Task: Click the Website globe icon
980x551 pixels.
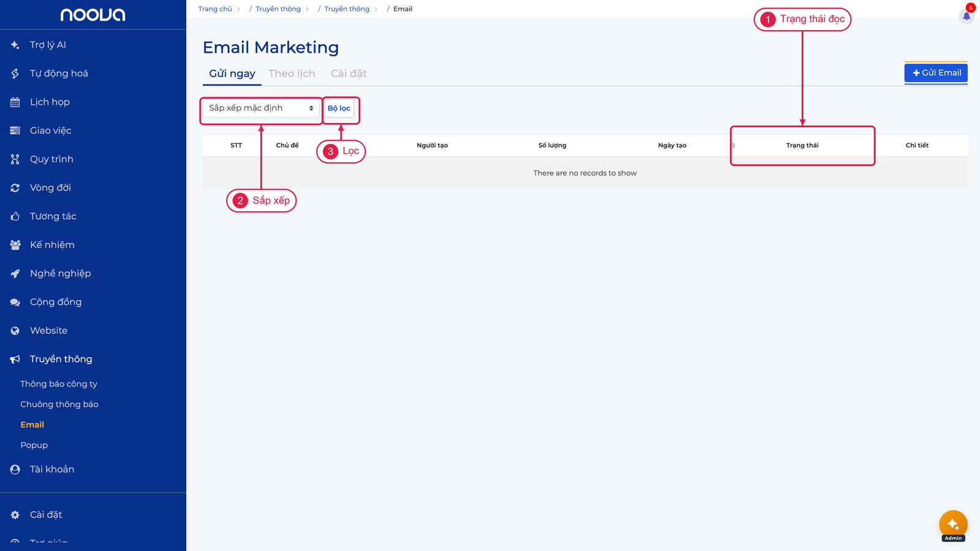Action: coord(15,331)
